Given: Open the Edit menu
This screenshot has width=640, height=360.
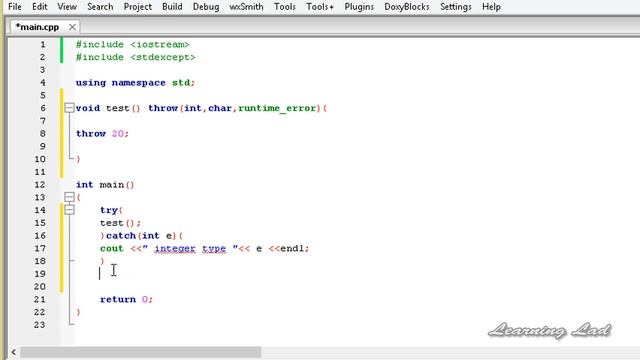Looking at the screenshot, I should [40, 7].
